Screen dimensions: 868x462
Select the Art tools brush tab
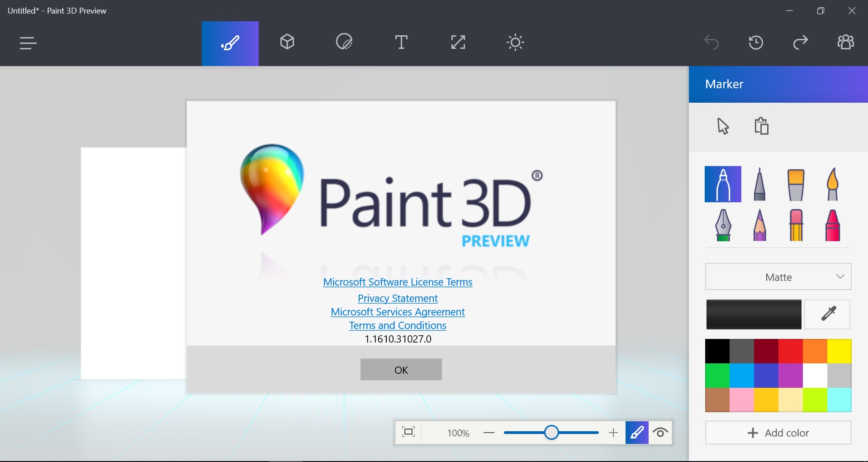click(230, 43)
